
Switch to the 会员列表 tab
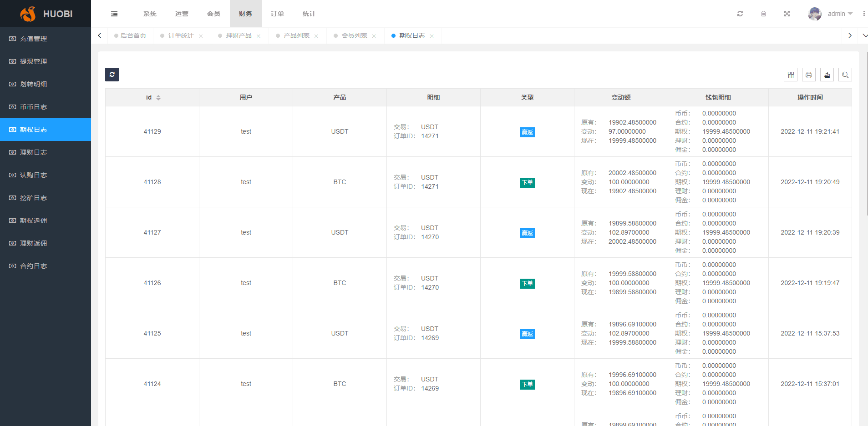(x=354, y=35)
